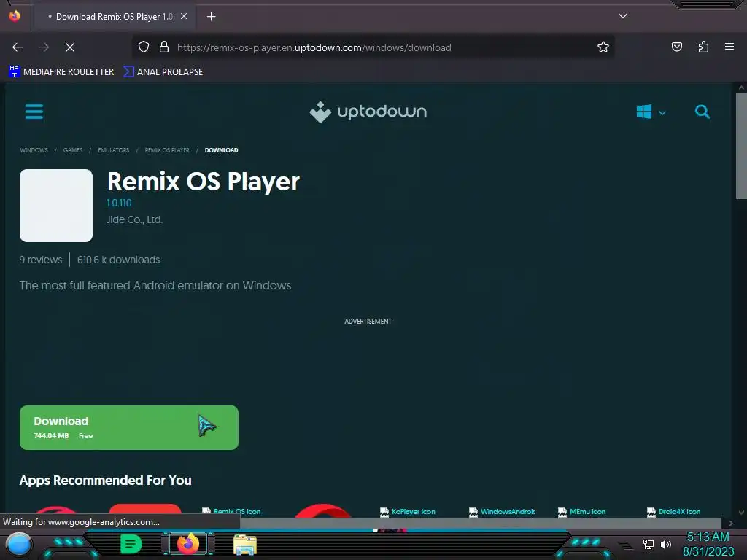Stop loading the page
Viewport: 747px width, 560px height.
pyautogui.click(x=70, y=47)
